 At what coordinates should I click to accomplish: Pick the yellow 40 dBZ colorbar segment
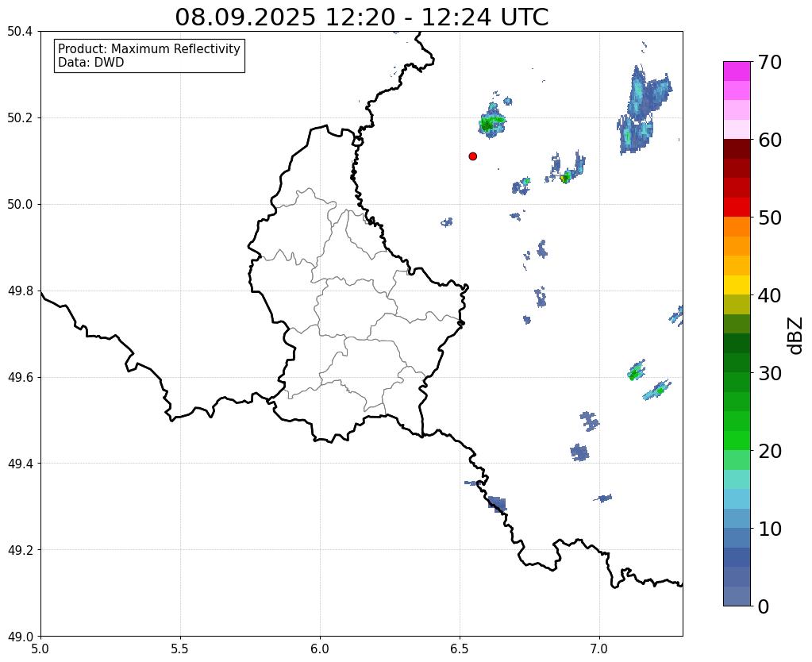(x=737, y=285)
